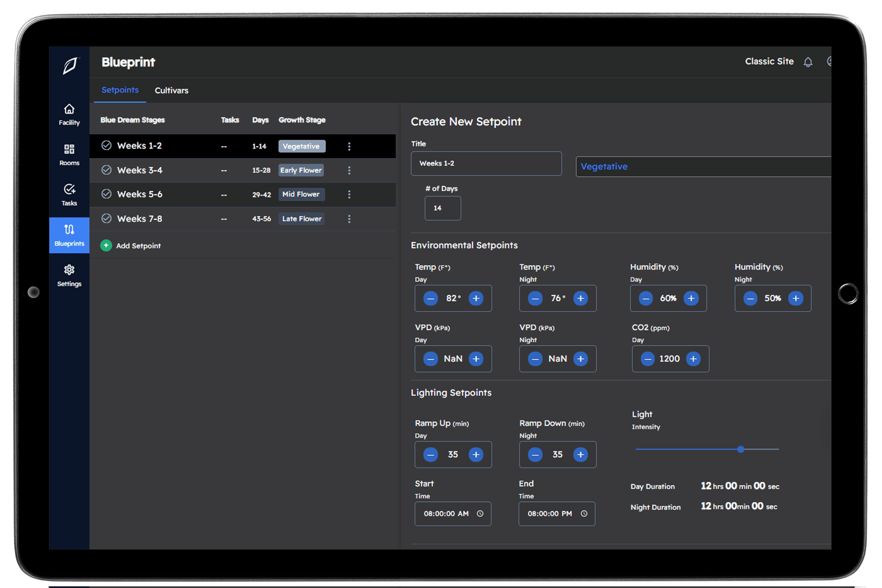Switch to the Cultivars tab
Viewport: 882px width, 588px height.
(172, 90)
